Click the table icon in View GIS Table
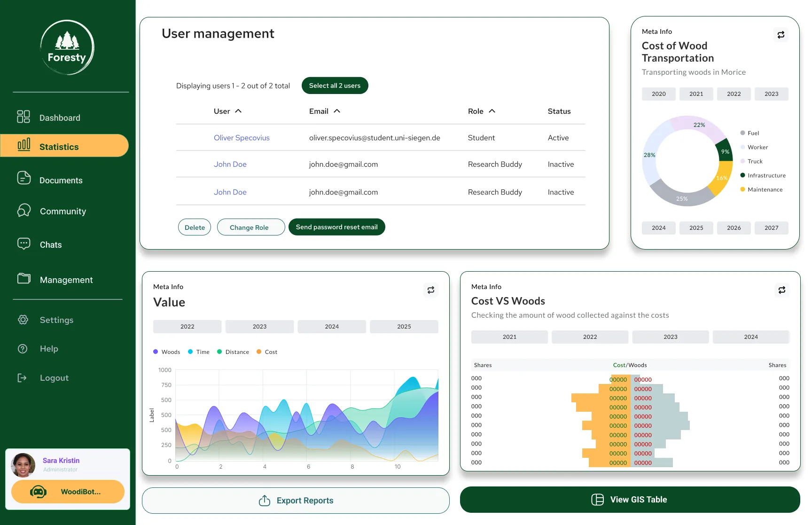This screenshot has width=812, height=525. [597, 500]
